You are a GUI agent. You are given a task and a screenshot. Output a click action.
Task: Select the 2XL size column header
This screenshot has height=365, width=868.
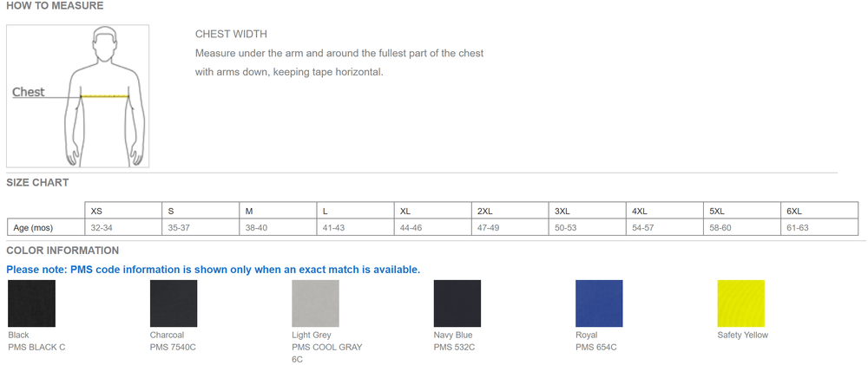(485, 211)
